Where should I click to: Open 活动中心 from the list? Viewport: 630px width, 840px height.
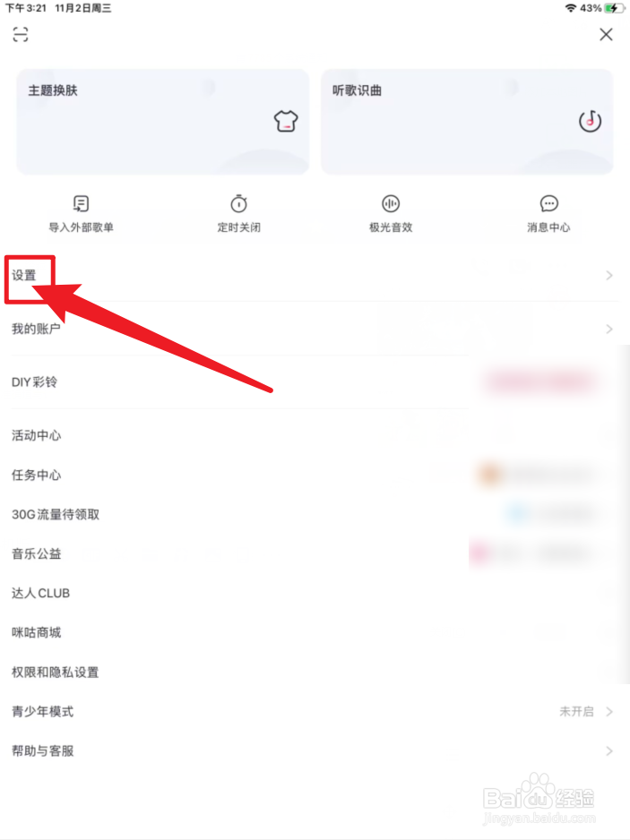[37, 435]
